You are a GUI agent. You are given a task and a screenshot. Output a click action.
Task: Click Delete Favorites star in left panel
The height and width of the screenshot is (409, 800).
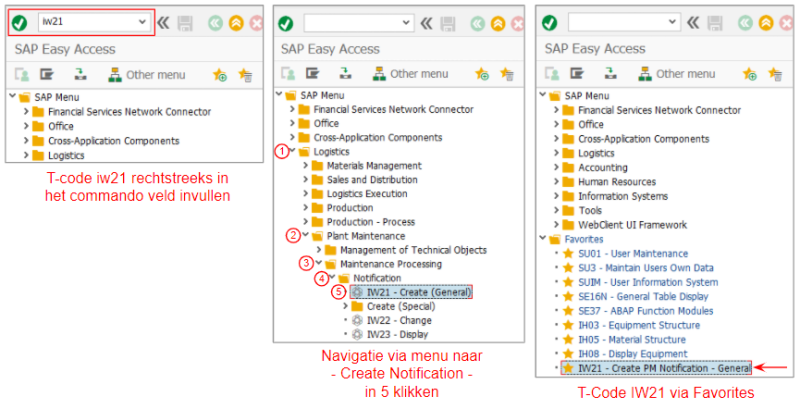(245, 75)
